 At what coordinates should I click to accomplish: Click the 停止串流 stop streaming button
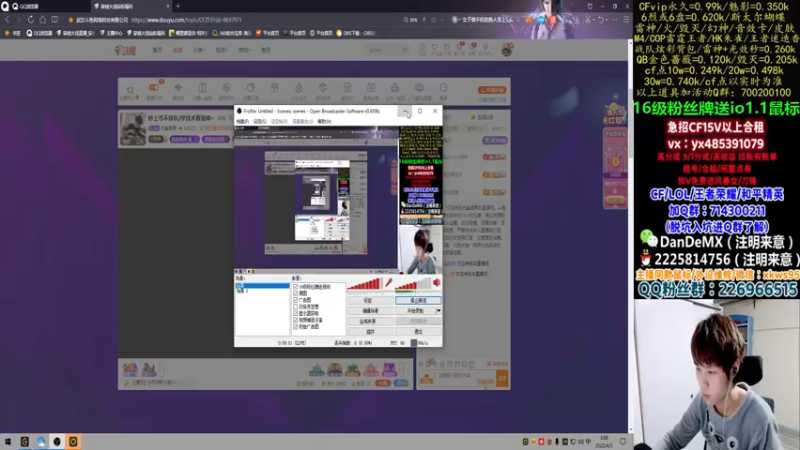tap(418, 301)
